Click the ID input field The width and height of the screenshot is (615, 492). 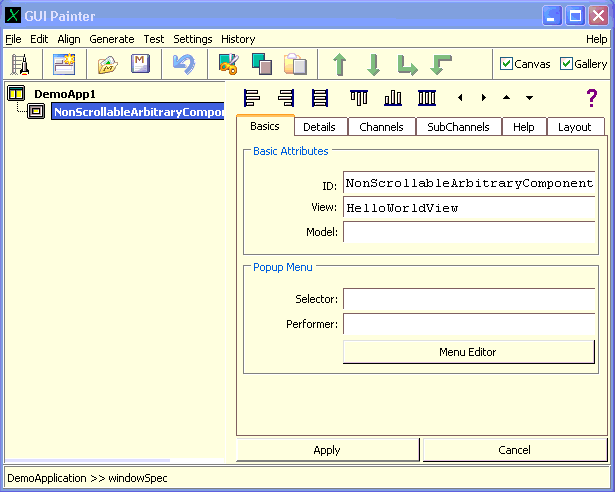pyautogui.click(x=469, y=183)
